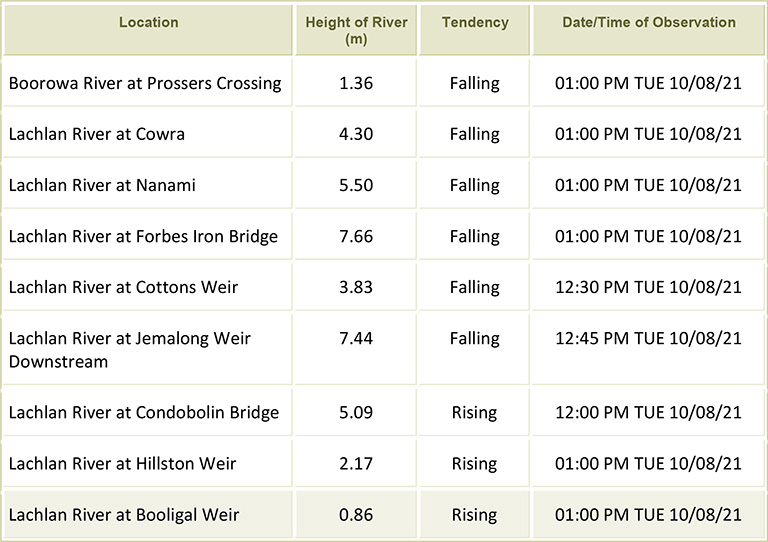Click Lachlan River at Jemalong Weir Downstream
The width and height of the screenshot is (768, 542).
point(130,350)
